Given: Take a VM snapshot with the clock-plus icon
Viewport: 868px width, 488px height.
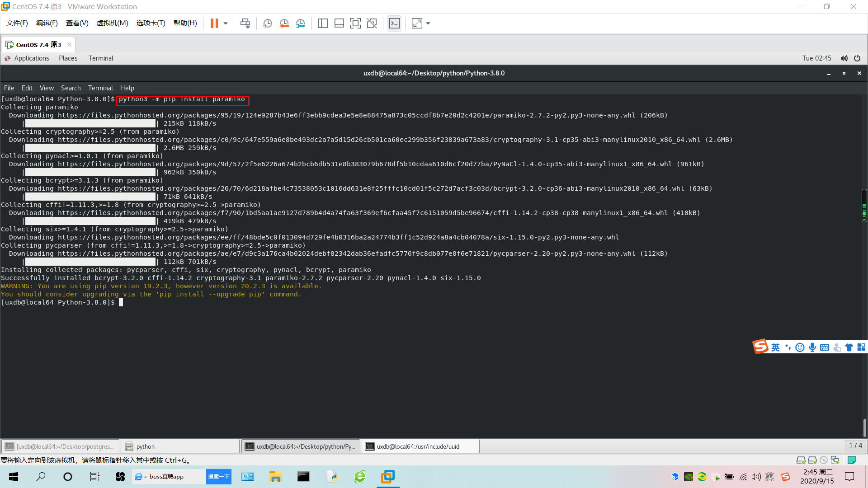Looking at the screenshot, I should pyautogui.click(x=268, y=23).
